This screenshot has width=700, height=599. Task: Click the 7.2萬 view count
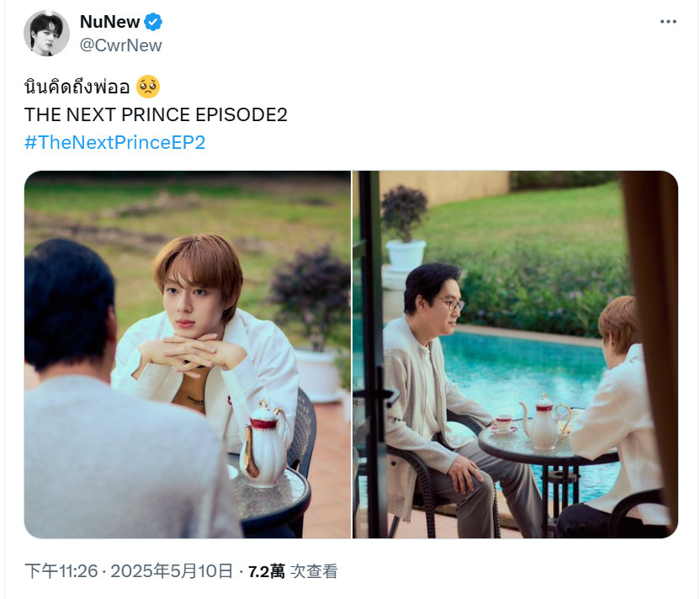266,571
